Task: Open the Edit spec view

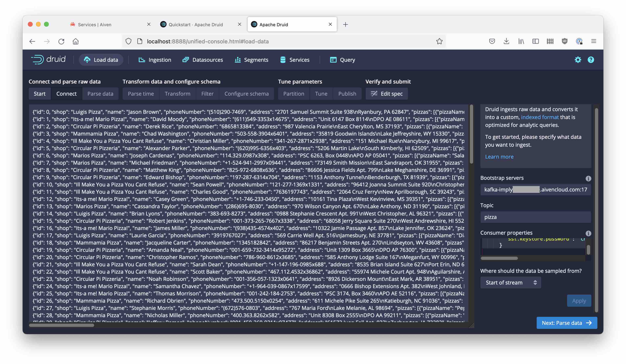Action: 387,94
